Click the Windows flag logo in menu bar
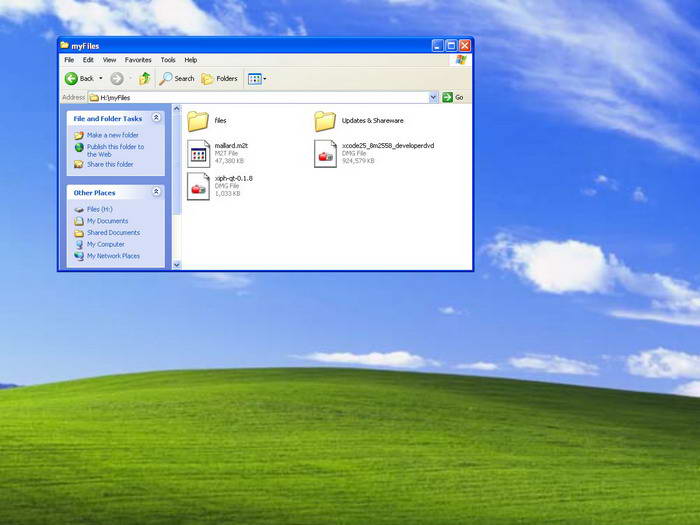 tap(461, 60)
